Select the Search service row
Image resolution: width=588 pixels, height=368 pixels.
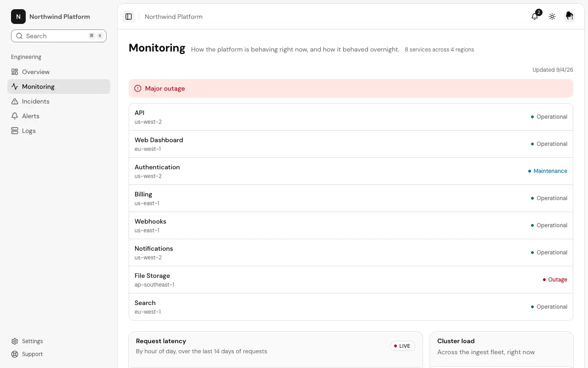[351, 307]
